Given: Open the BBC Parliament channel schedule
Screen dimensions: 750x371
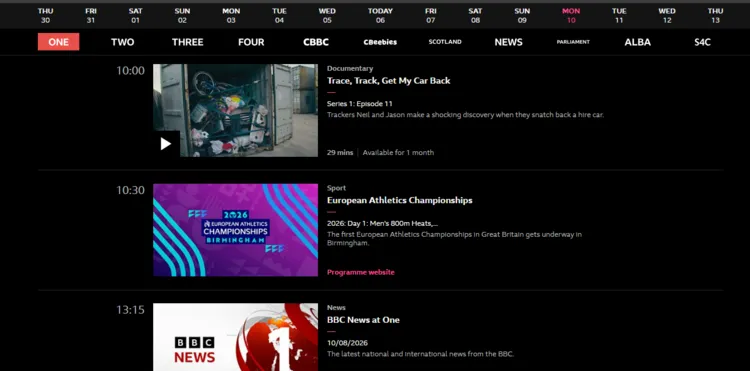Looking at the screenshot, I should click(x=573, y=42).
